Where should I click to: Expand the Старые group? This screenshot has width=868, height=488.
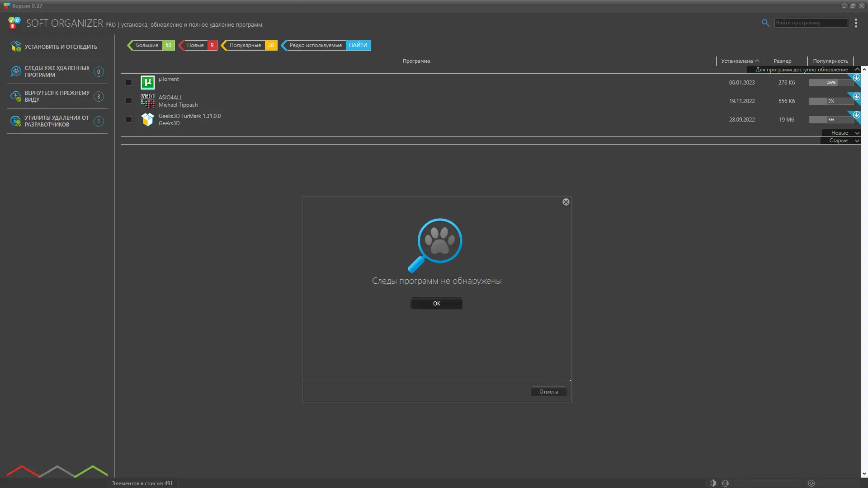[x=857, y=141]
